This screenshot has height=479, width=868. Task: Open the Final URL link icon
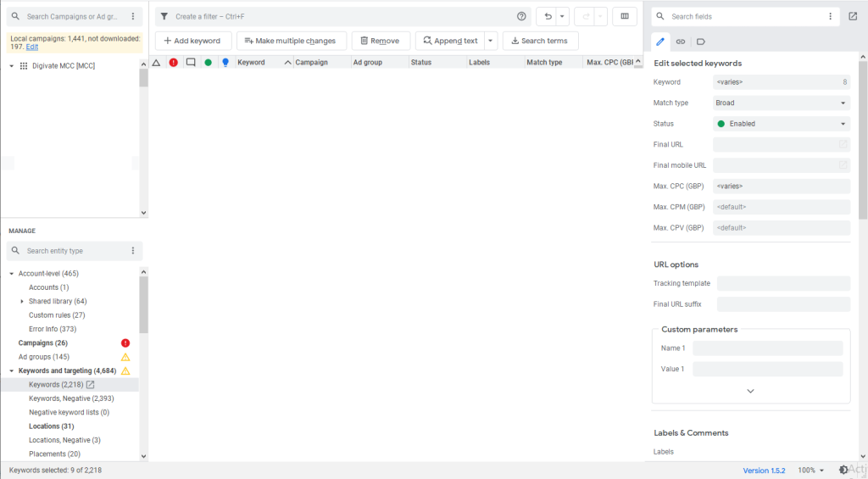[x=843, y=144]
